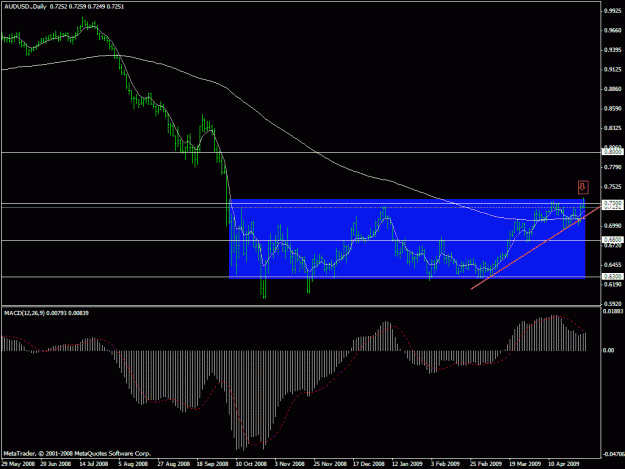Click the 0.6300 horizontal line price label

click(x=613, y=277)
